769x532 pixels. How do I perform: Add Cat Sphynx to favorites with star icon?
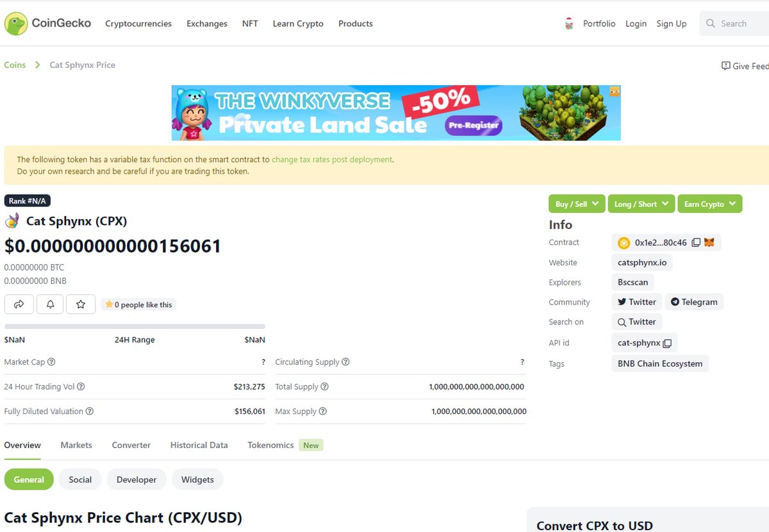[81, 304]
